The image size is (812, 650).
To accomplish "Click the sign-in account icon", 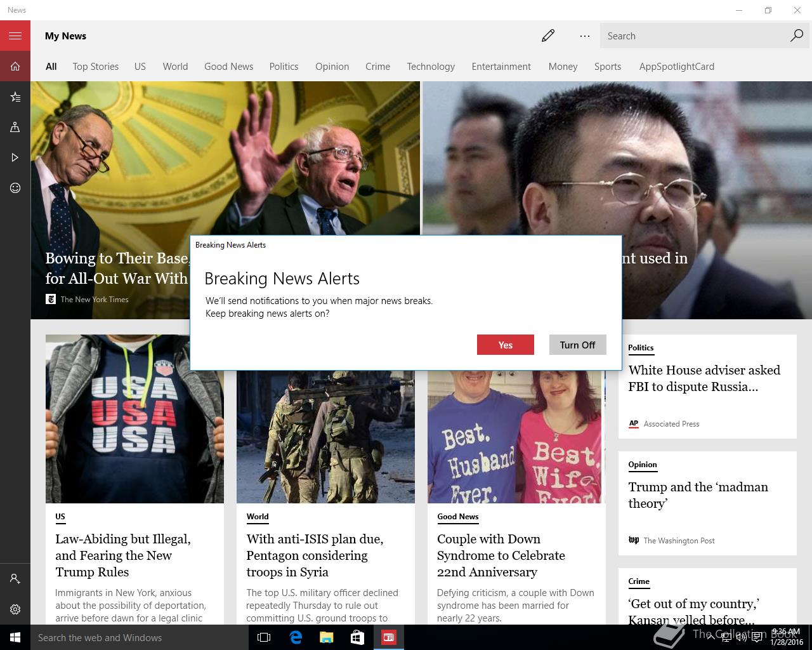I will point(15,579).
